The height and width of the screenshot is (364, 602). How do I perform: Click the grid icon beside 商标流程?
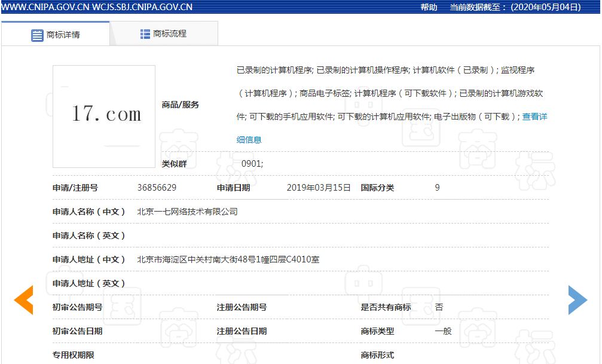point(145,34)
